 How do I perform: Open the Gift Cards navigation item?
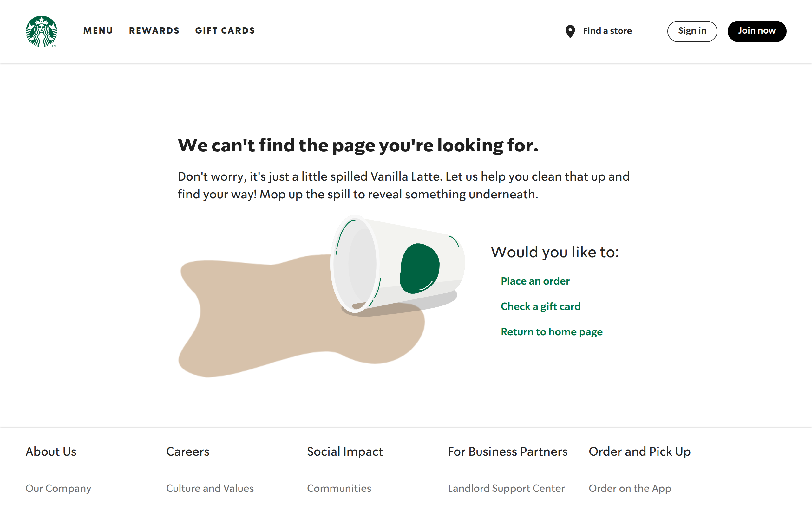[x=225, y=31]
